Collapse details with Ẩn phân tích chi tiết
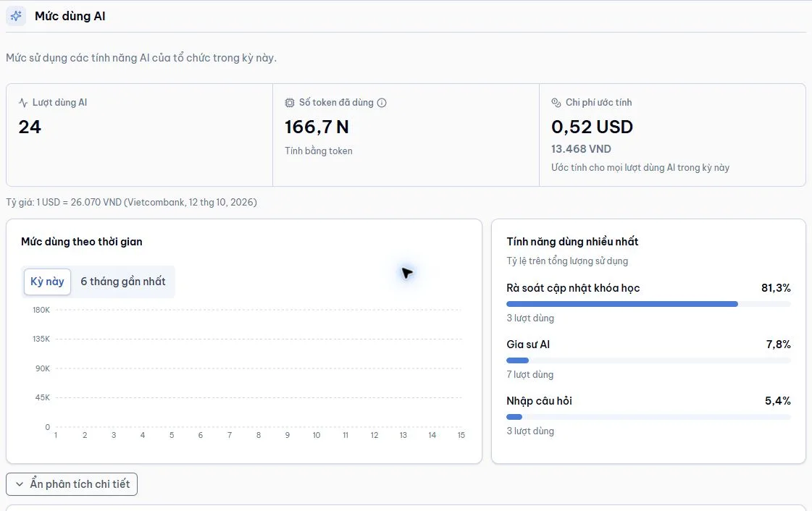 [x=72, y=484]
